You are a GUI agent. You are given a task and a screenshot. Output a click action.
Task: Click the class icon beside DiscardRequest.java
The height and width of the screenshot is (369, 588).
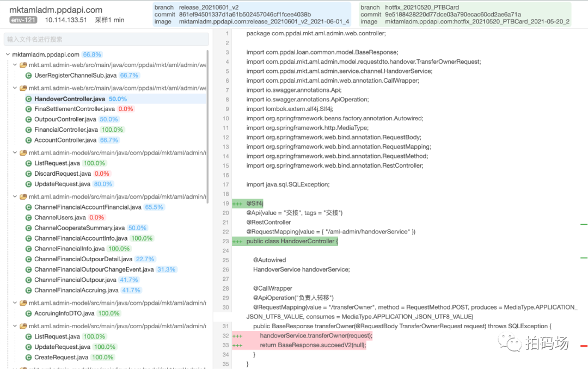point(28,174)
